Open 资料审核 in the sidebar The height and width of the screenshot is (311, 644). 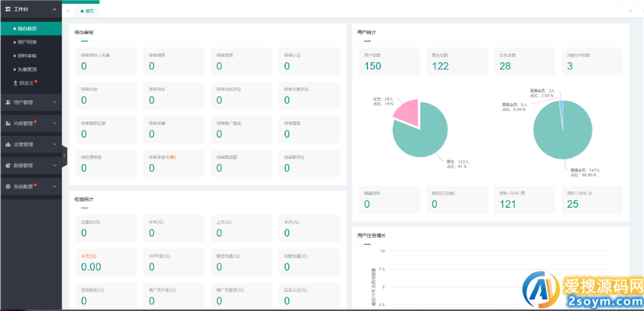(x=31, y=56)
